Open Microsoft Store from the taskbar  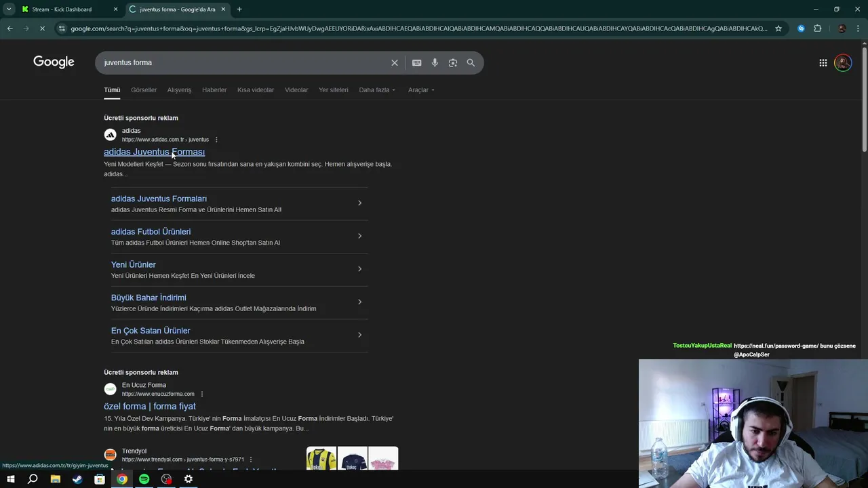coord(100,479)
